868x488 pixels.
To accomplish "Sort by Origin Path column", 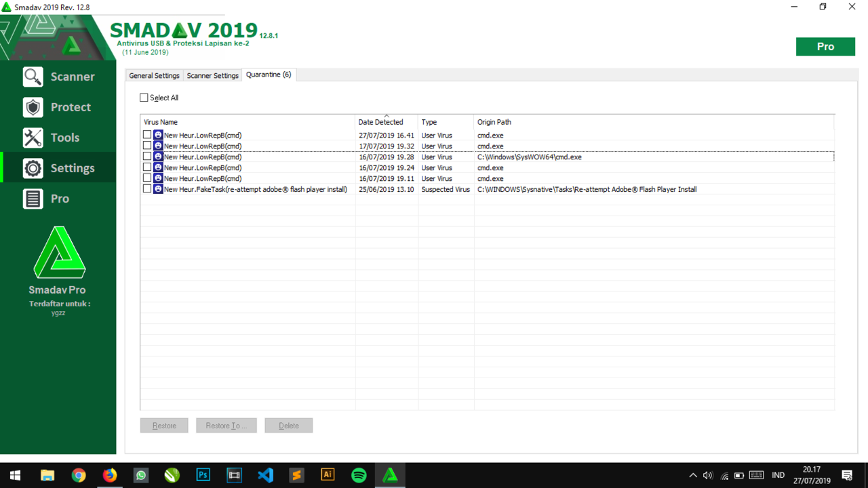I will coord(654,122).
